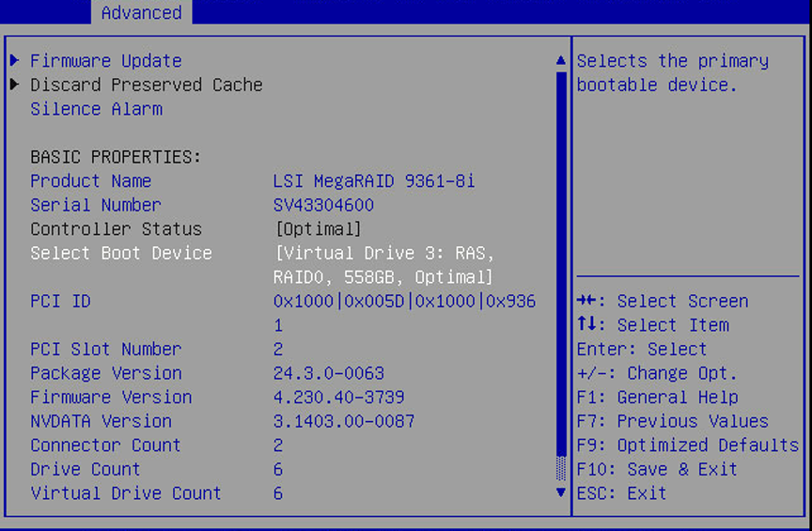Click the Enter: Select hint

coord(642,349)
